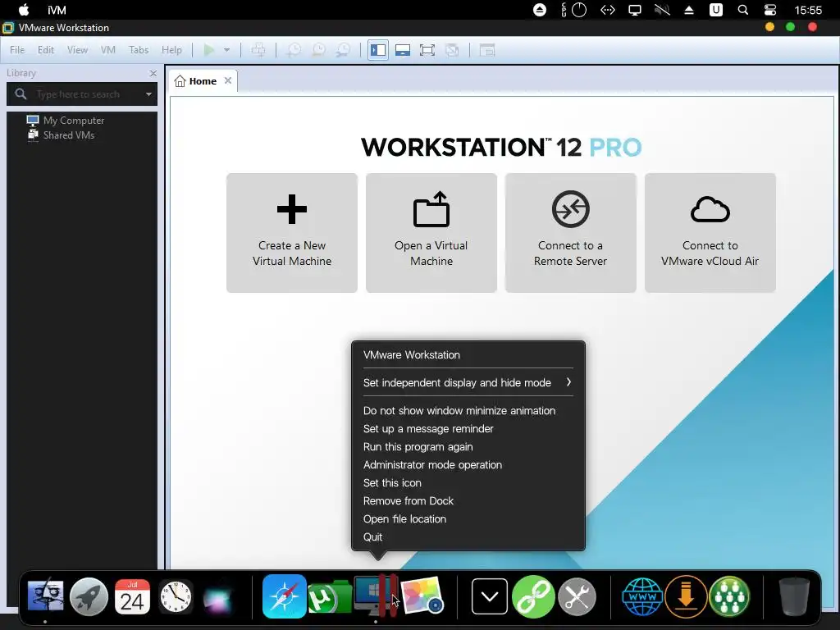Open the uTorrent icon in dock
The image size is (840, 630).
[329, 597]
